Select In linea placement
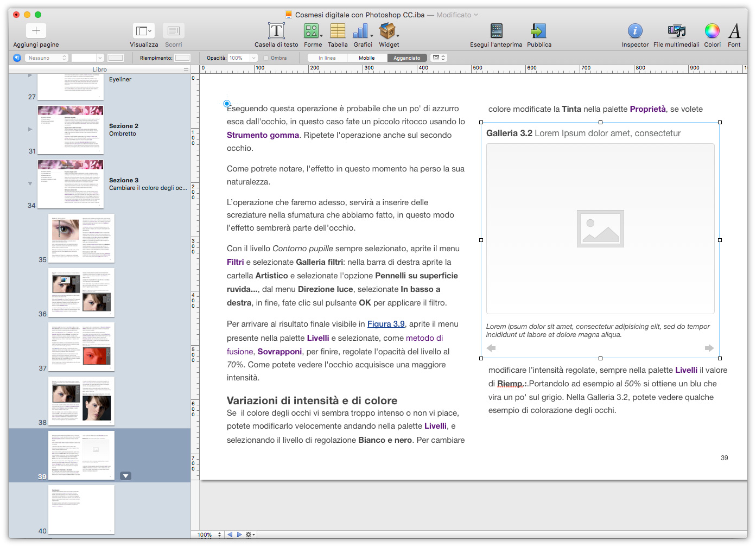The width and height of the screenshot is (756, 547). click(327, 58)
